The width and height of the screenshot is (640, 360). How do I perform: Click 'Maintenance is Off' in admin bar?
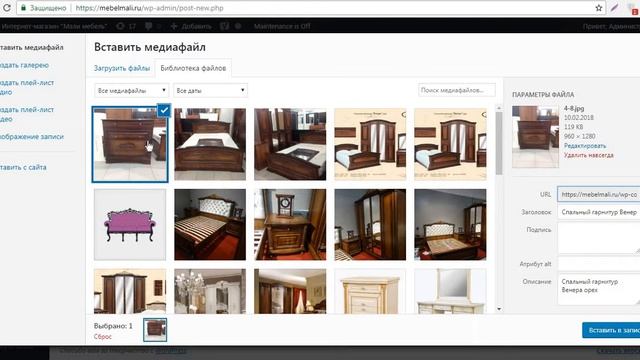[282, 26]
